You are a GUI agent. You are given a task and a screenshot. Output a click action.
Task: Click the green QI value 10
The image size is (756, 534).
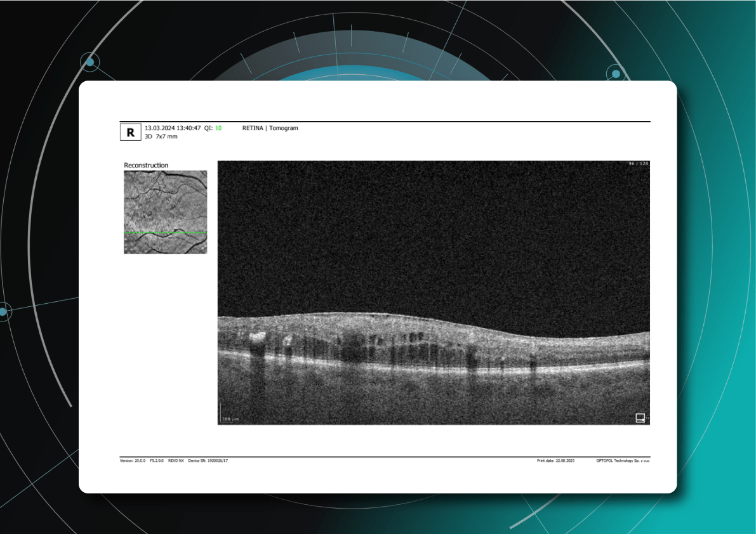click(218, 128)
